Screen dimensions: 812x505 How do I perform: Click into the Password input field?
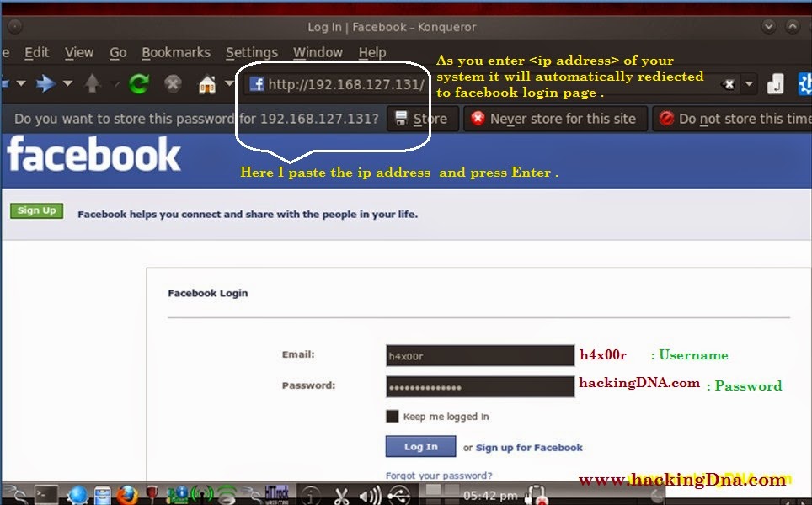coord(480,387)
